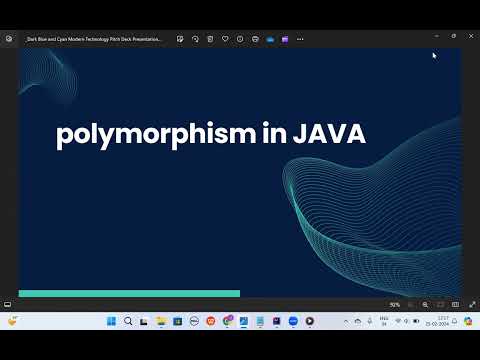Open the clock and date calendar
Screen dimensions: 480x360
(x=437, y=321)
